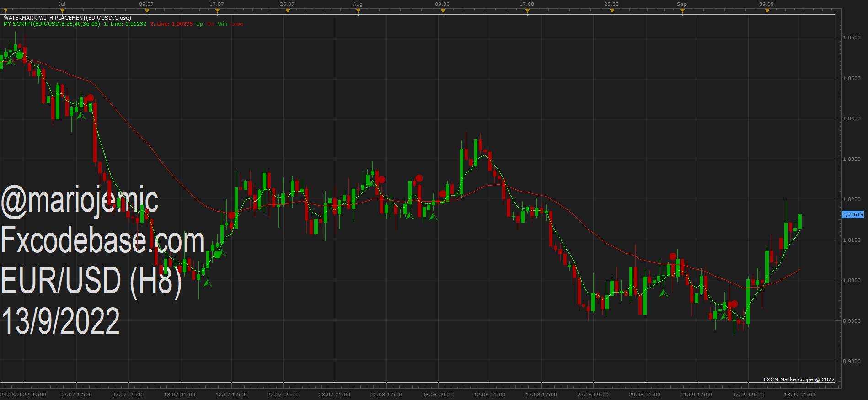Image resolution: width=868 pixels, height=400 pixels.
Task: Click the orange marker under 'Jul'
Action: tap(62, 11)
